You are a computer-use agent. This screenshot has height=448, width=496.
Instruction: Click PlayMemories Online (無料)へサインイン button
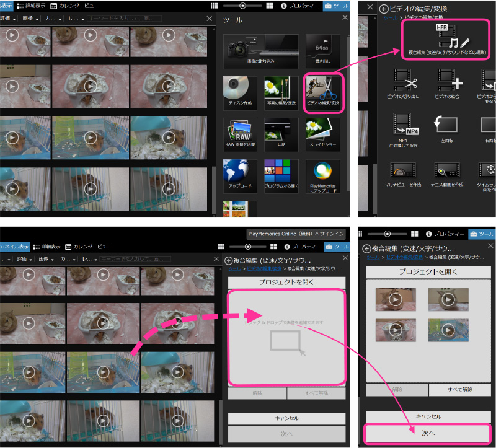tap(296, 234)
